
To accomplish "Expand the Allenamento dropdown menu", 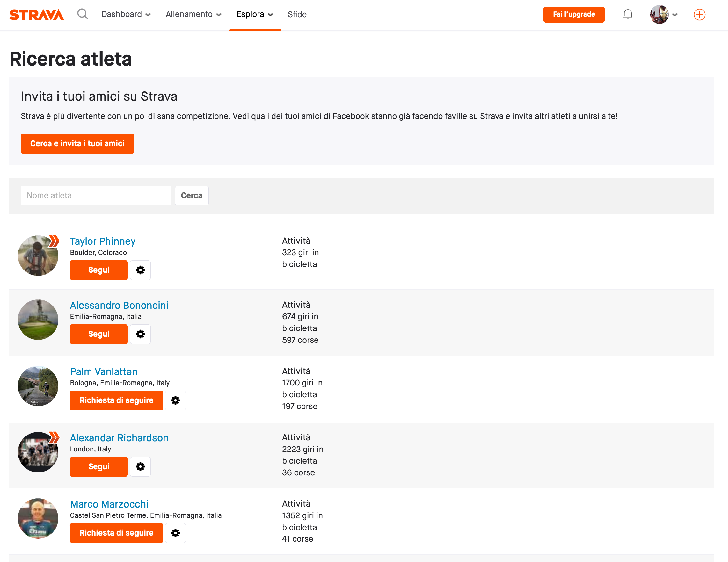I will (193, 14).
